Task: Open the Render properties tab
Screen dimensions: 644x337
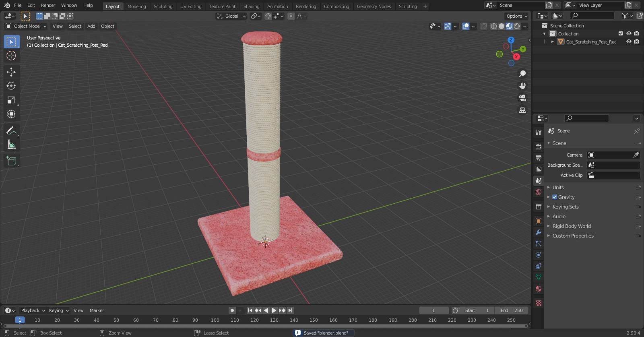Action: click(539, 147)
